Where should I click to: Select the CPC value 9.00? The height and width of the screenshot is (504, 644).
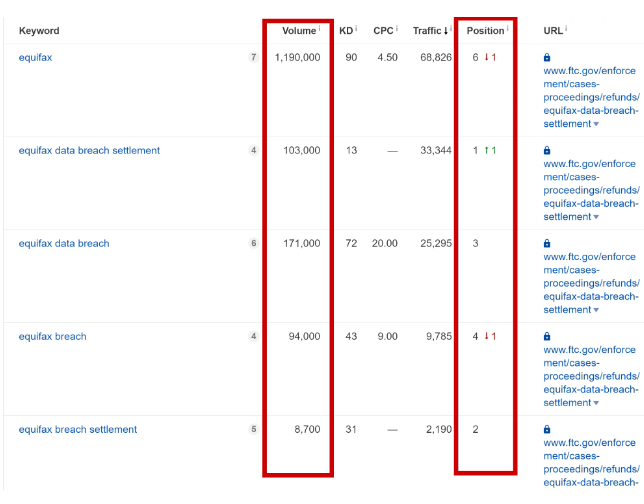coord(388,336)
